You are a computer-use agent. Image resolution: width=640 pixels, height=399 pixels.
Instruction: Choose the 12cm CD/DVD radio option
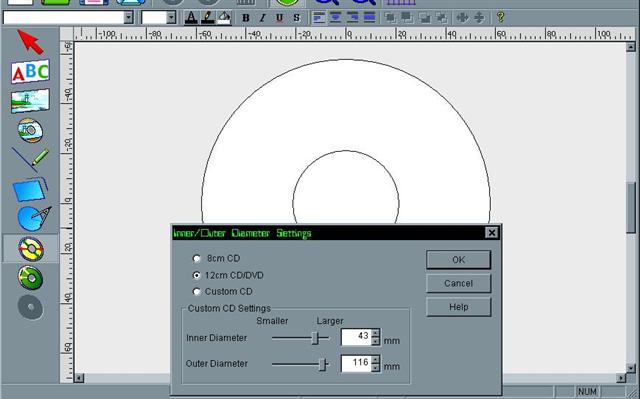[x=196, y=275]
